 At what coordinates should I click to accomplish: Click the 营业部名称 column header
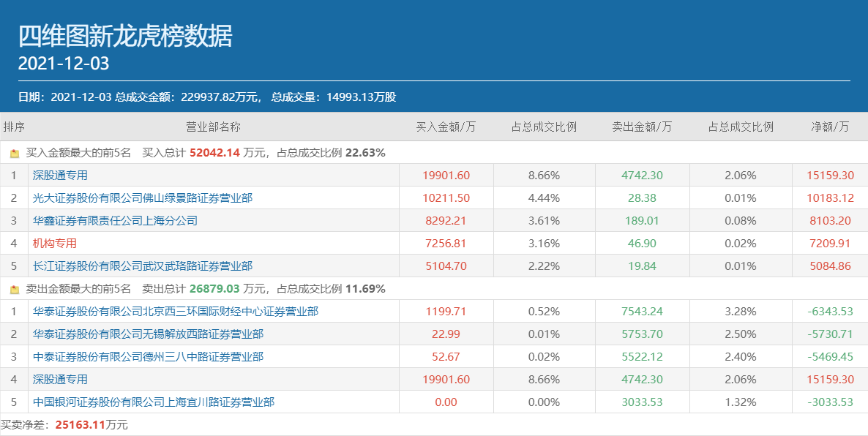[x=213, y=127]
